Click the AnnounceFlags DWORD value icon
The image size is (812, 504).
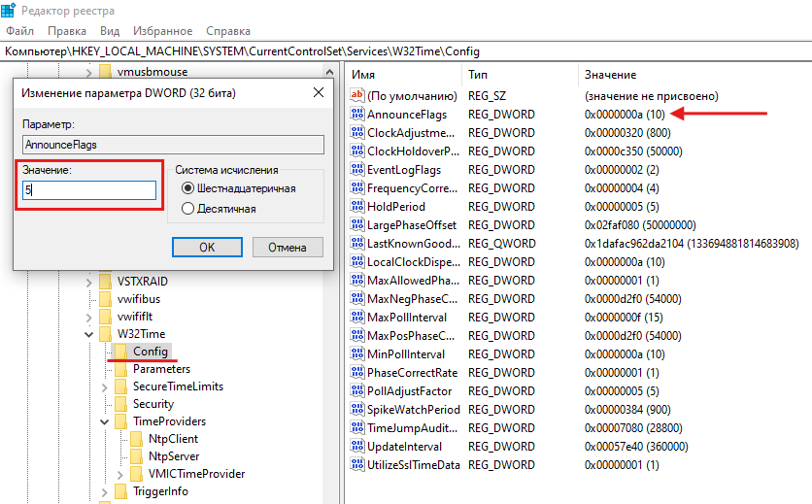(356, 115)
